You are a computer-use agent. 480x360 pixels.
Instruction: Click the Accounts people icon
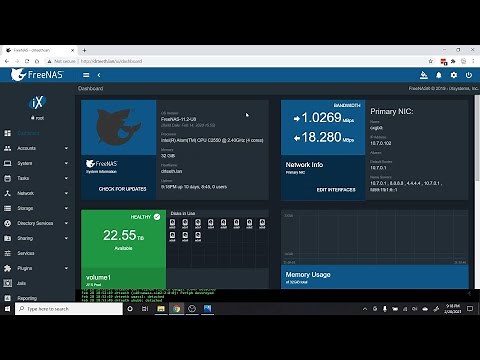pyautogui.click(x=7, y=148)
